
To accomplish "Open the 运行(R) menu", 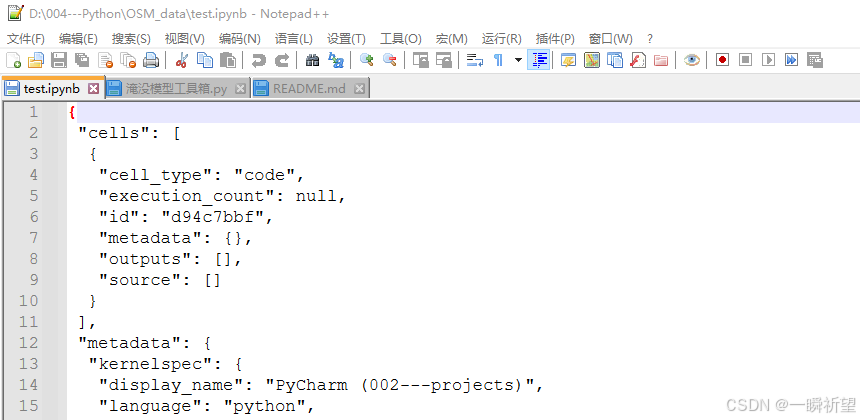I will pos(501,38).
